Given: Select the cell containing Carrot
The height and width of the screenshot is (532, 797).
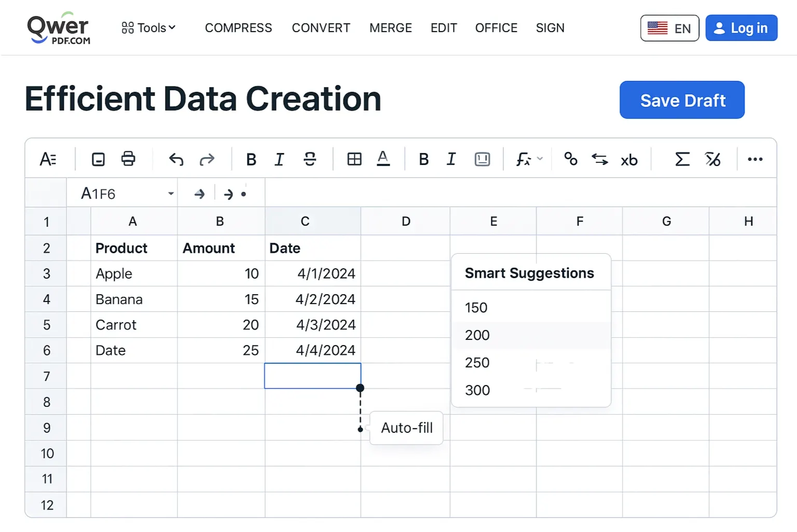Looking at the screenshot, I should pos(134,324).
